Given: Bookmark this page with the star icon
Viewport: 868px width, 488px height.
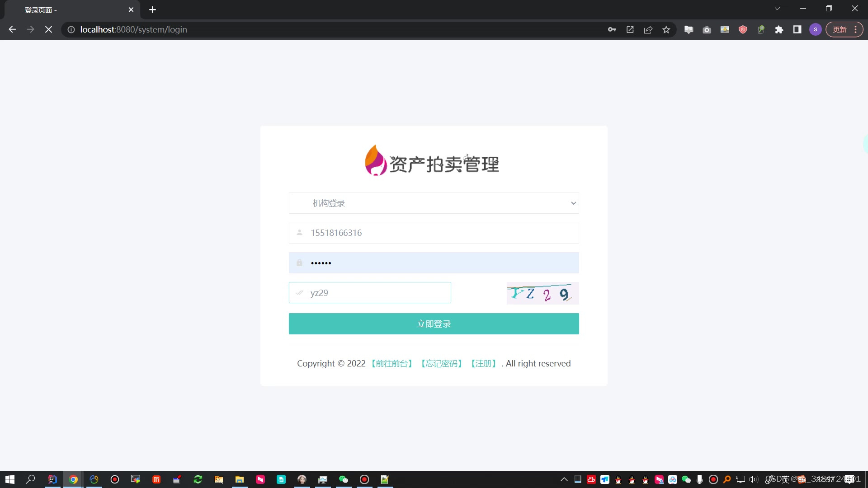Looking at the screenshot, I should click(x=666, y=29).
